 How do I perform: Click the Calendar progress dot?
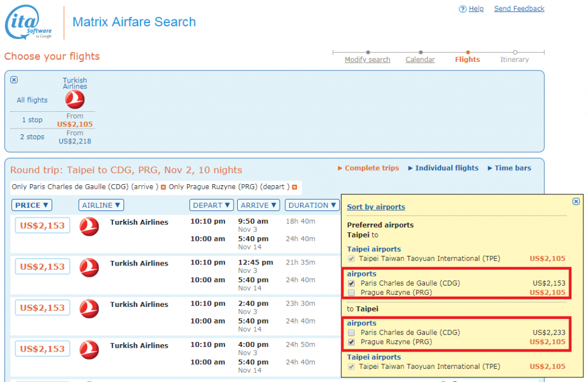(x=420, y=52)
